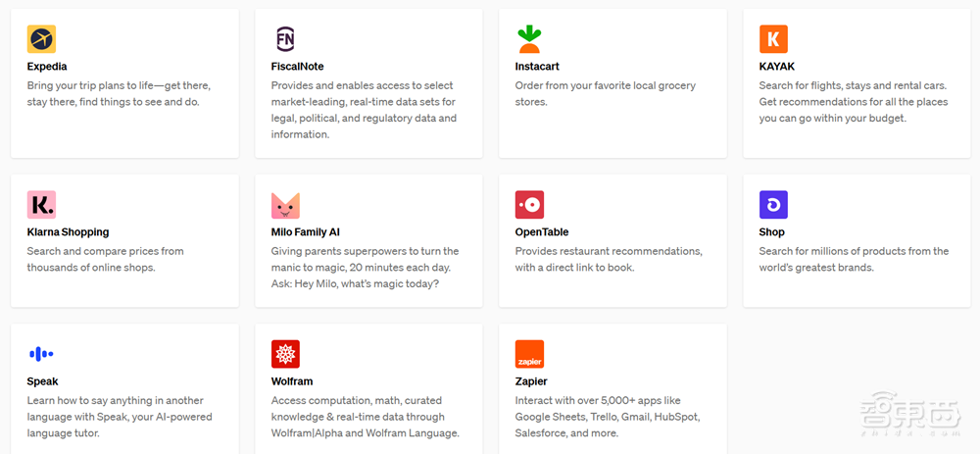Click the purple Shop icon
This screenshot has width=980, height=454.
click(x=773, y=205)
